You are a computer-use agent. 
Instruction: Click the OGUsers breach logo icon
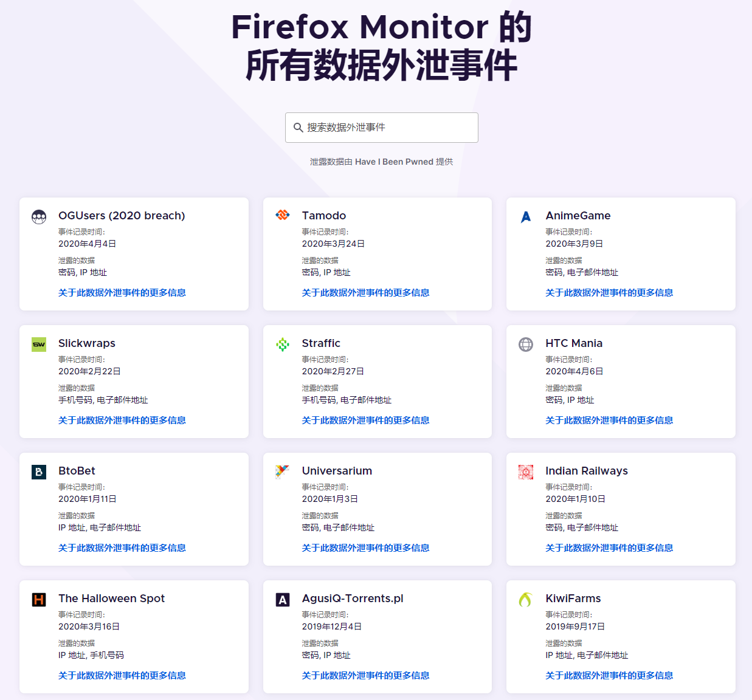(x=38, y=216)
